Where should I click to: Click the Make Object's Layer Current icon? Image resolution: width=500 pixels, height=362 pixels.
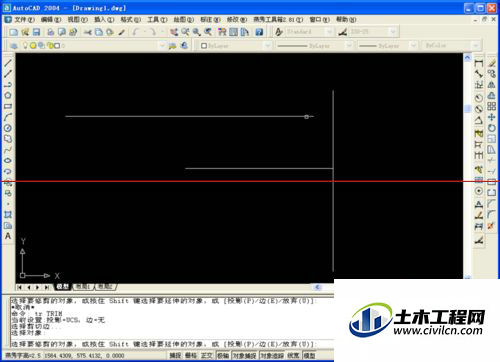(172, 45)
